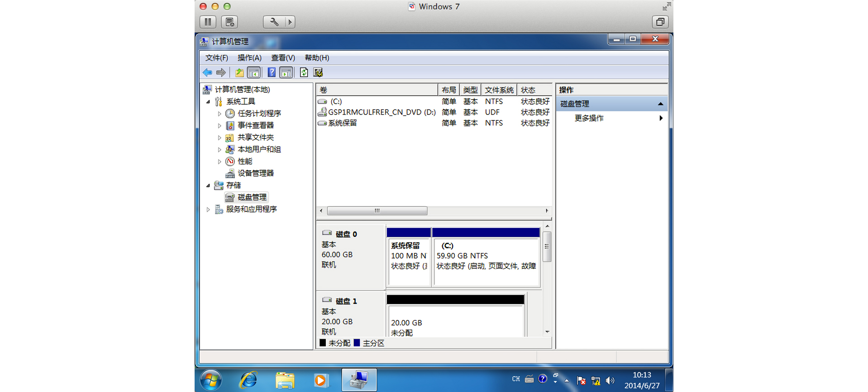Select 任务计划程序 in the tree
Image resolution: width=868 pixels, height=392 pixels.
point(259,114)
